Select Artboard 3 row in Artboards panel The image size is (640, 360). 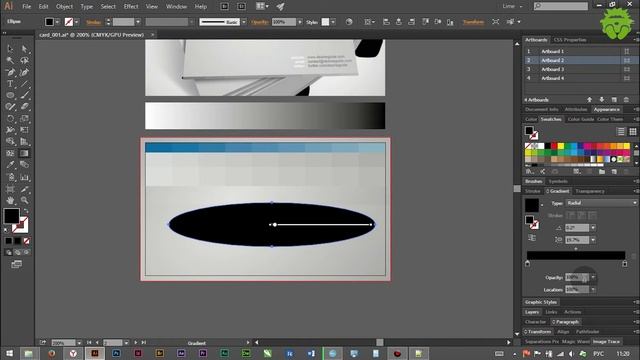coord(579,69)
